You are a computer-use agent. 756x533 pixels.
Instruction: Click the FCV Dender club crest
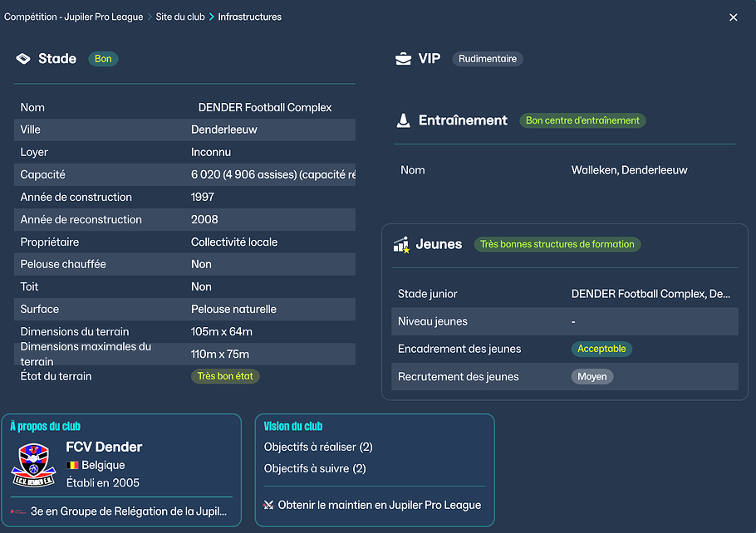click(x=34, y=465)
